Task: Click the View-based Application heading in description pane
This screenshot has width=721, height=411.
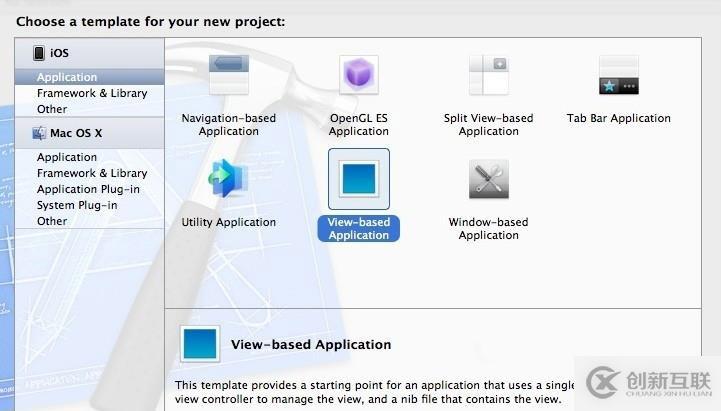Action: coord(311,344)
